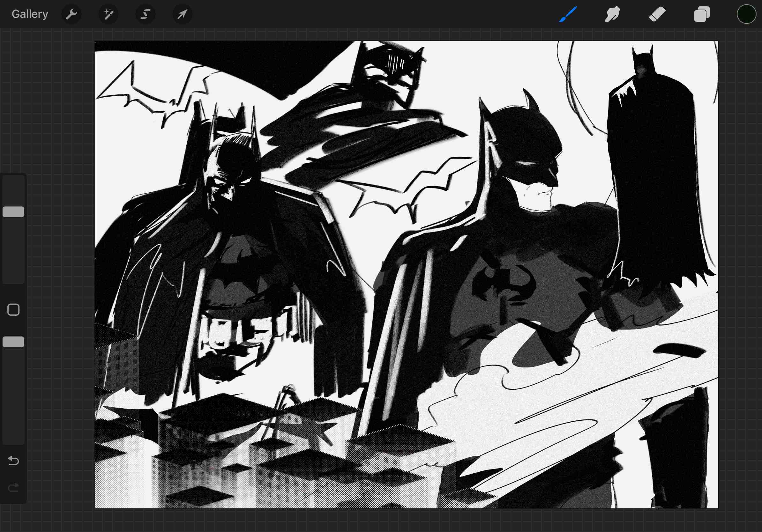Open the Adjustments magic wand menu
Viewport: 762px width, 532px height.
(x=108, y=14)
